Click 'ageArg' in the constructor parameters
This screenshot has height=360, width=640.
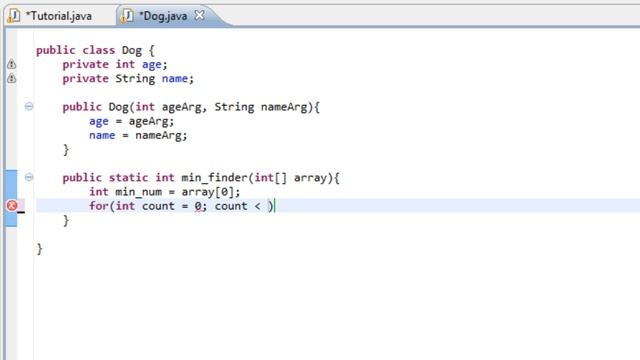pyautogui.click(x=181, y=107)
